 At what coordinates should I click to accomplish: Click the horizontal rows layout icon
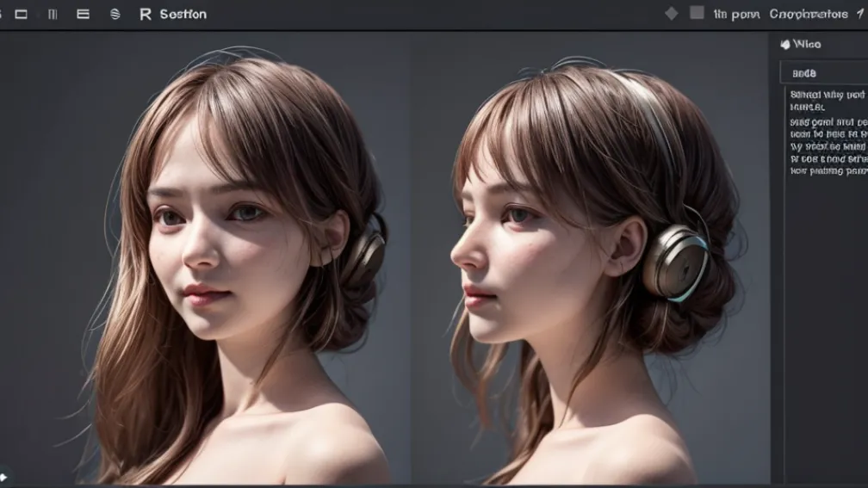pos(83,15)
